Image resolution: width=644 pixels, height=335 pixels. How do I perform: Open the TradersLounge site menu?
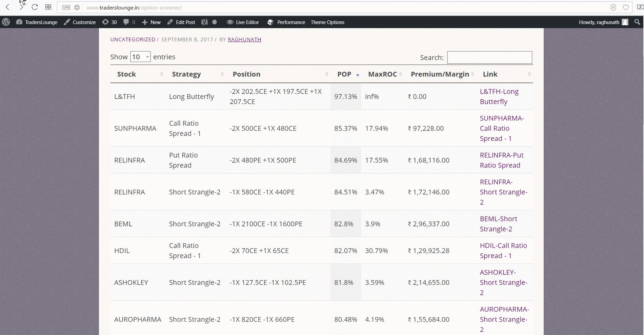pyautogui.click(x=37, y=22)
